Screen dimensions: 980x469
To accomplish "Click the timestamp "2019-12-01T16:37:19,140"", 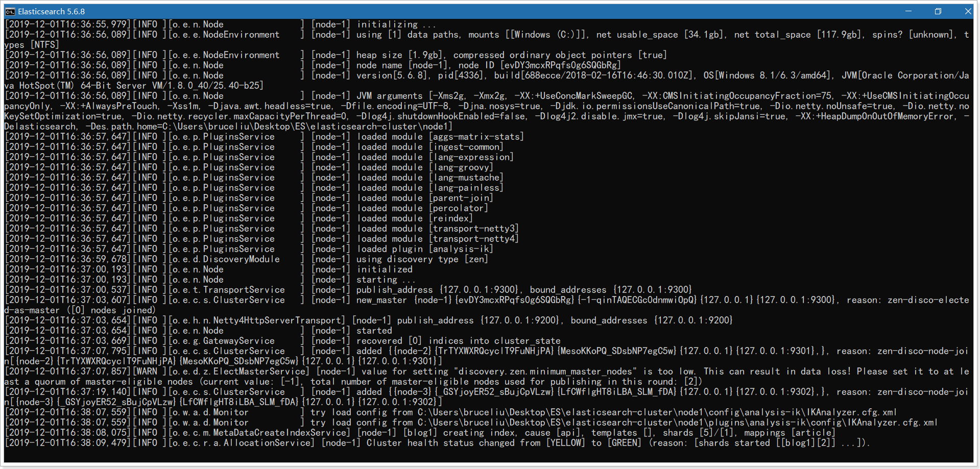I will [68, 392].
